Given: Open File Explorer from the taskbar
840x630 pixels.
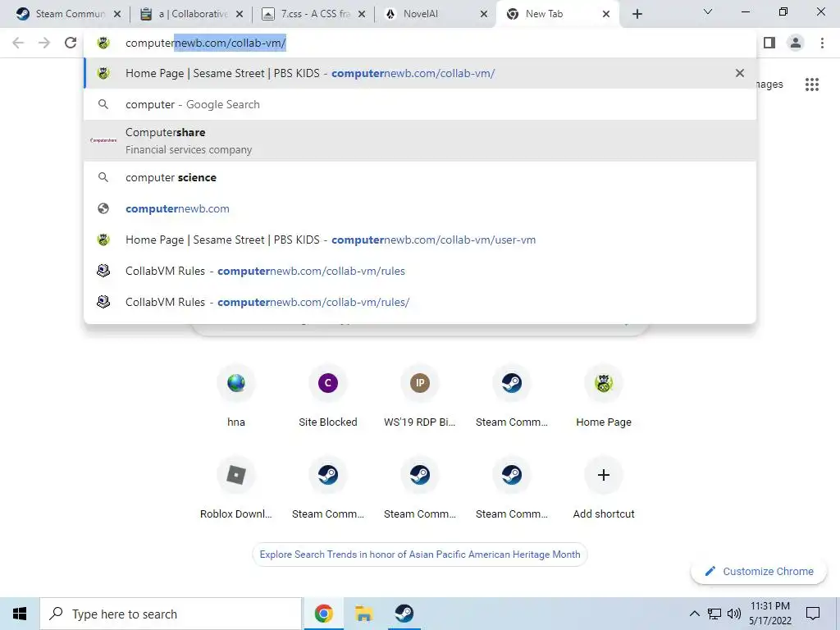Looking at the screenshot, I should pos(363,614).
